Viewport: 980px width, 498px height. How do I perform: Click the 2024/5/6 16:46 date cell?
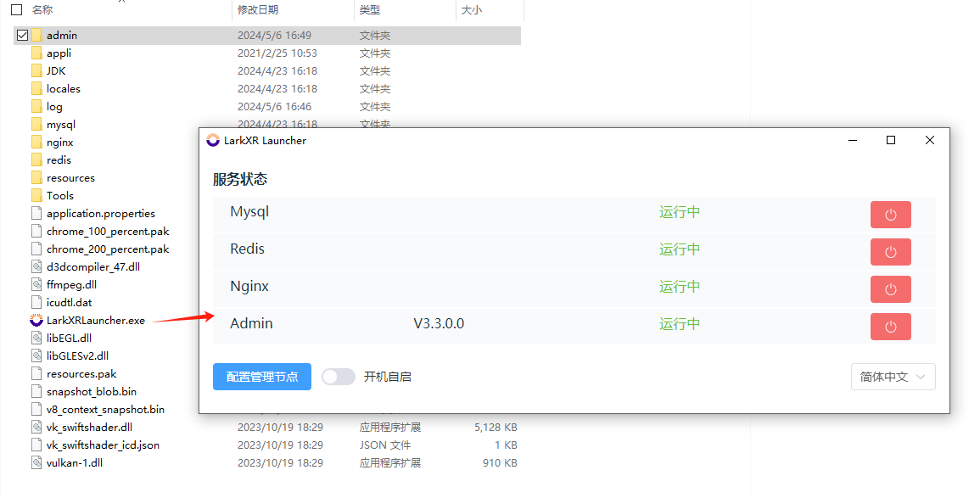274,106
